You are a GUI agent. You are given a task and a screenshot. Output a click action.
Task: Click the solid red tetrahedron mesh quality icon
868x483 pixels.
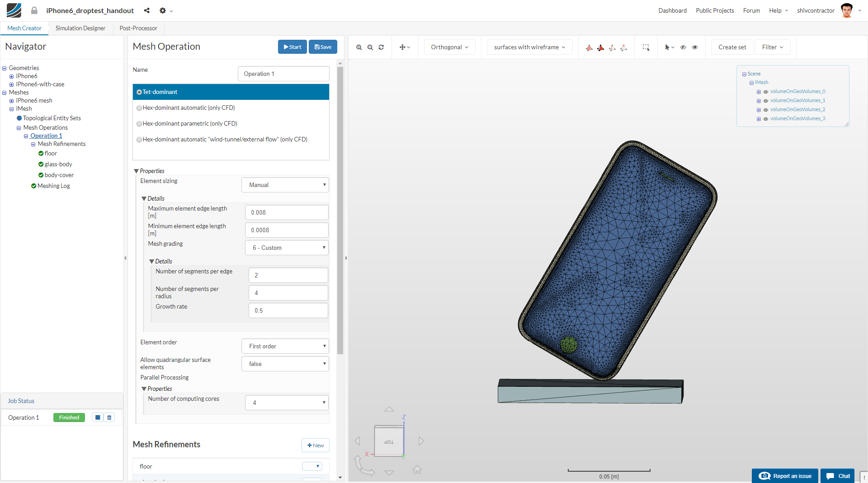(x=601, y=47)
